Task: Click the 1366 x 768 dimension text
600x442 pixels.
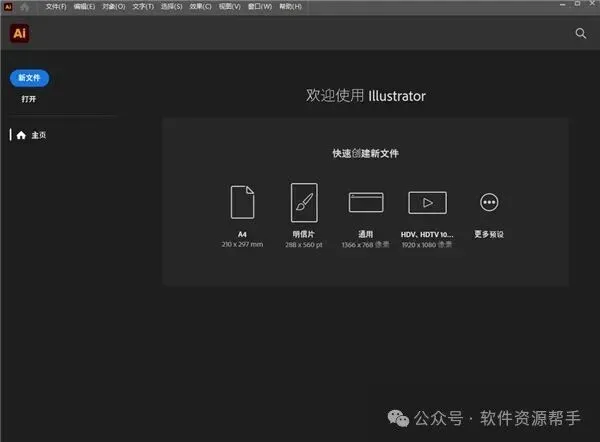Action: pyautogui.click(x=365, y=245)
